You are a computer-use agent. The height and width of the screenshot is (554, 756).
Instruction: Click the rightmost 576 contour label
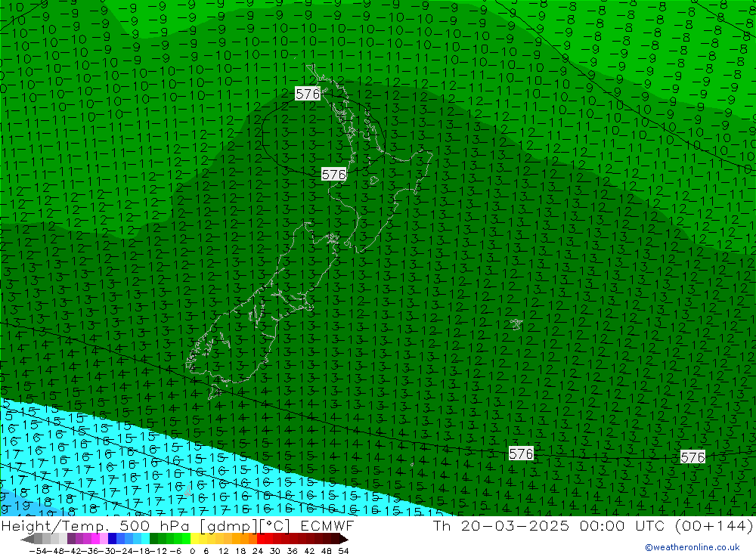point(692,457)
